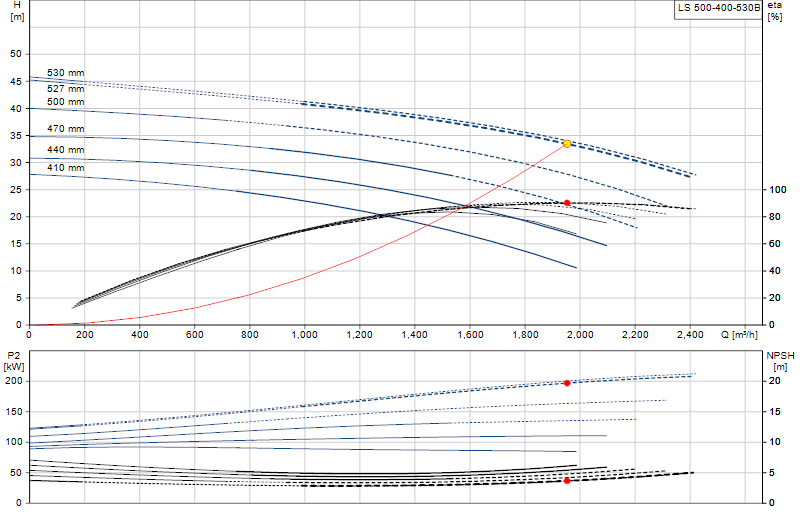Select the 410 mm impeller curve label
The width and height of the screenshot is (800, 520).
coord(65,168)
